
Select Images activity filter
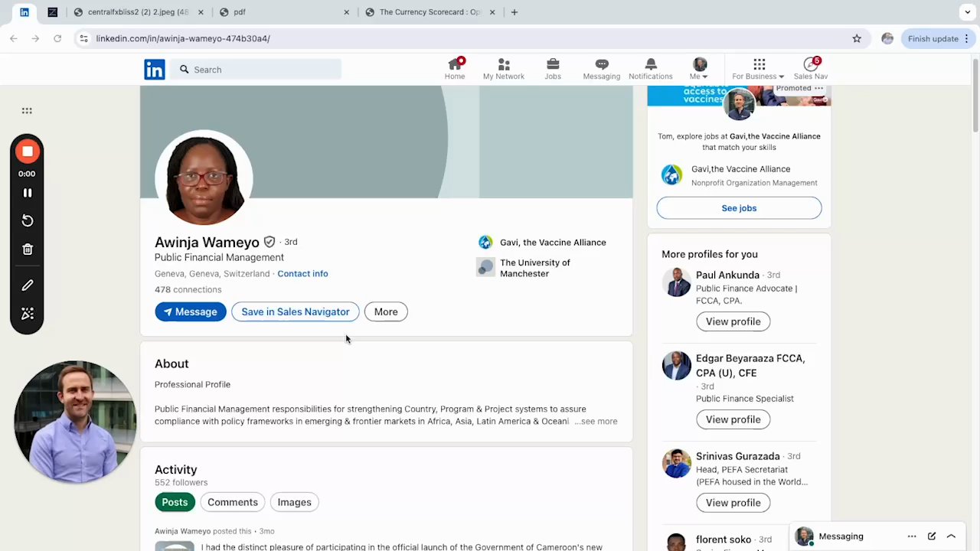pos(295,502)
